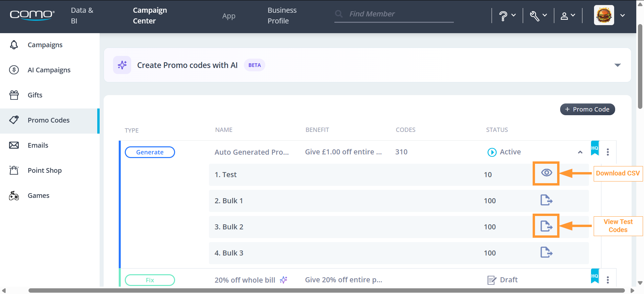Click the CODES column header

[x=406, y=130]
